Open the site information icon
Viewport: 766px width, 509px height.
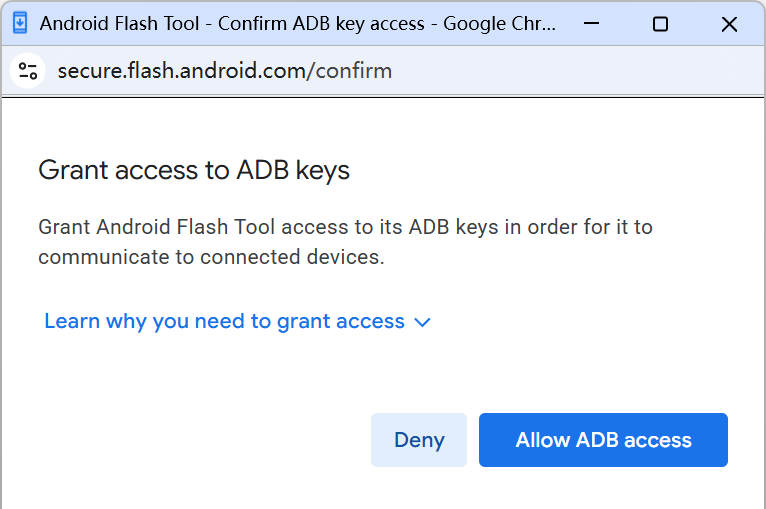28,70
